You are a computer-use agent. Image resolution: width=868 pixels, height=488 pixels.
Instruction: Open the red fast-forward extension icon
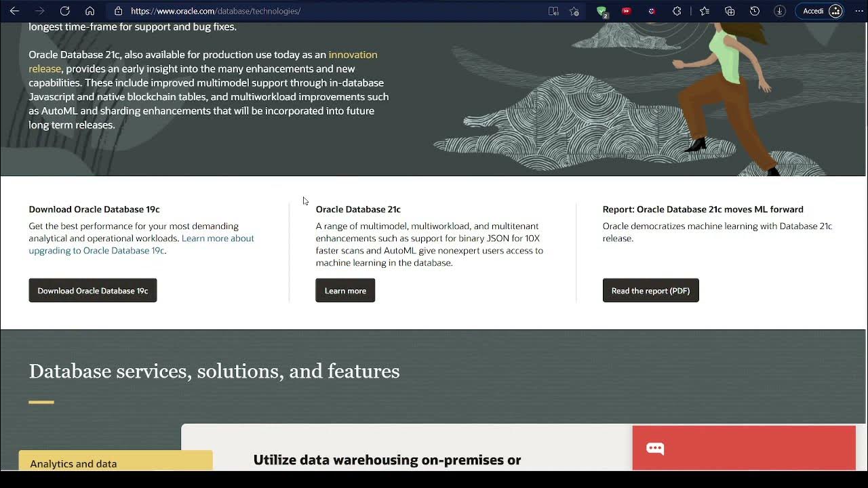point(627,11)
